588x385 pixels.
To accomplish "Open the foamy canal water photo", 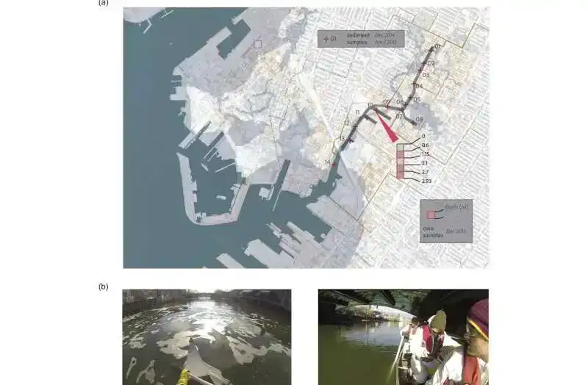I will pyautogui.click(x=207, y=337).
